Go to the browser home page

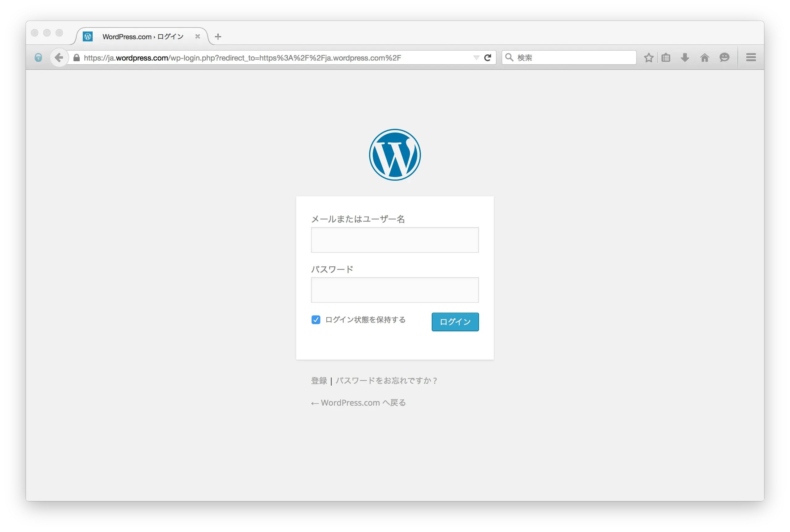tap(704, 57)
